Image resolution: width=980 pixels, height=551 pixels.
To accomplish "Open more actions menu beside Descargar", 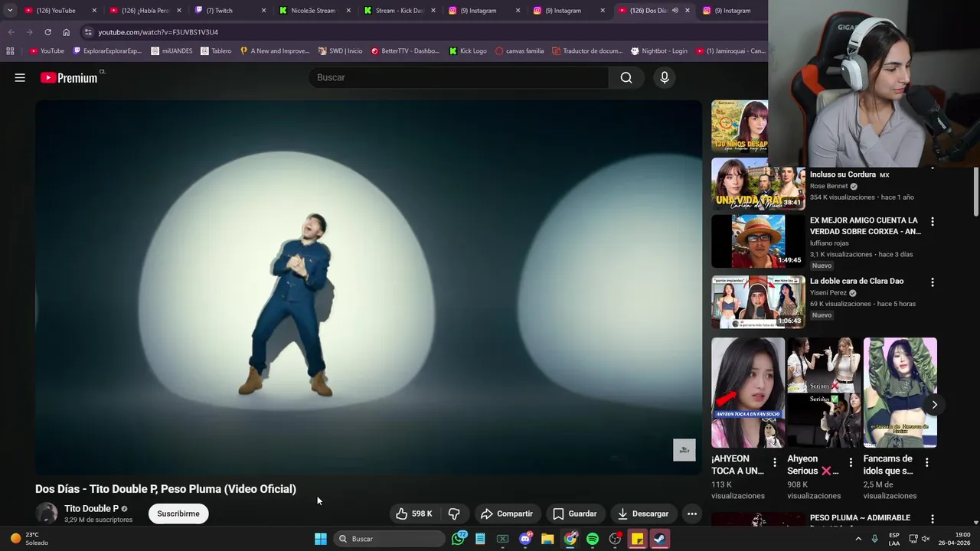I will [x=692, y=514].
